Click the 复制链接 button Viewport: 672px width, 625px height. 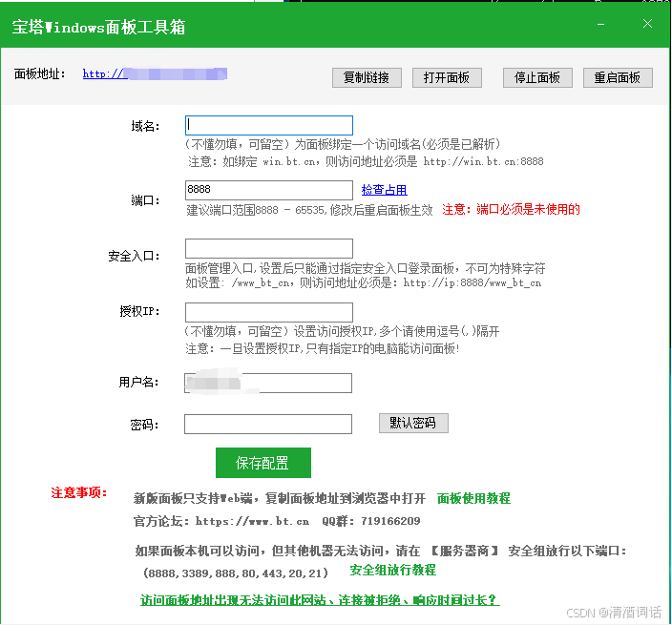pos(367,77)
